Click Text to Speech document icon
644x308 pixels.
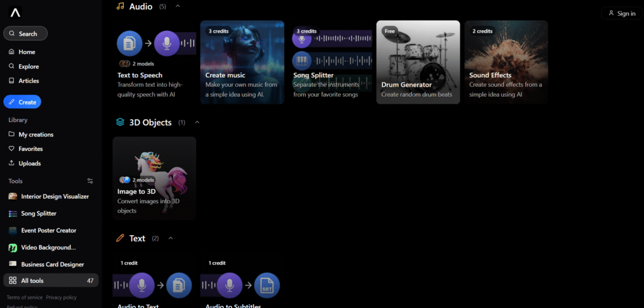coord(130,43)
